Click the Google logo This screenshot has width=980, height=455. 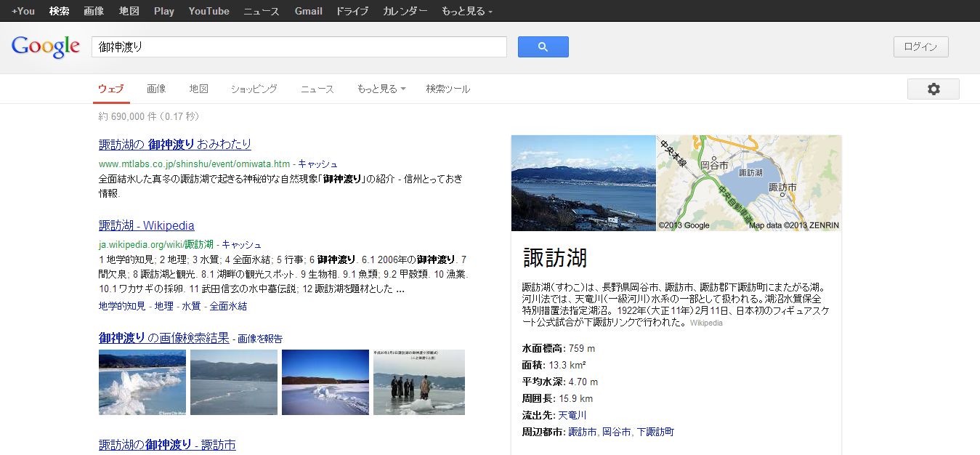pyautogui.click(x=45, y=47)
